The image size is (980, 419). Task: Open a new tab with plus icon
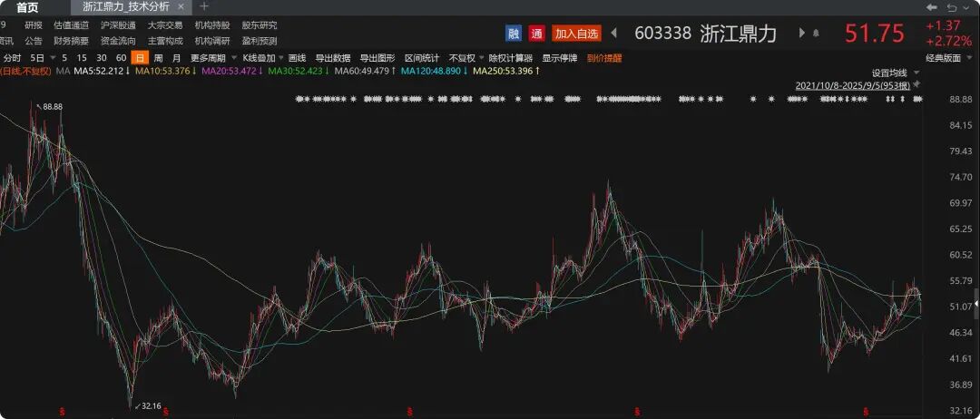click(203, 6)
